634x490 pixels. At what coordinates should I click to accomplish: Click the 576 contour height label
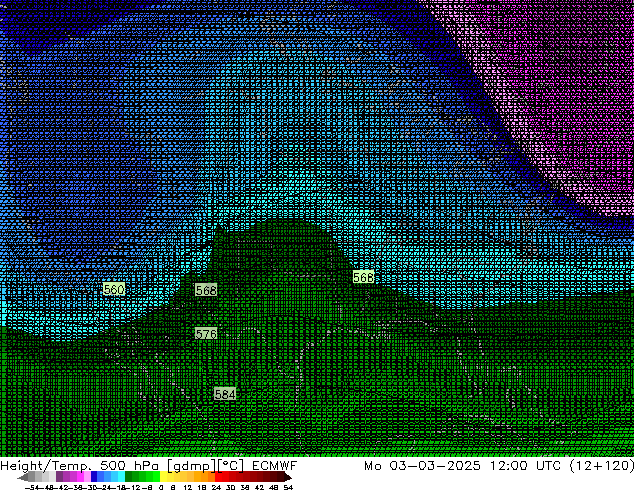[206, 334]
